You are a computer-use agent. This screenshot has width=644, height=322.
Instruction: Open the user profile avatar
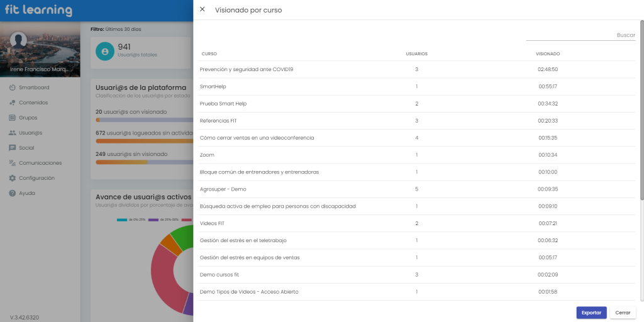19,41
